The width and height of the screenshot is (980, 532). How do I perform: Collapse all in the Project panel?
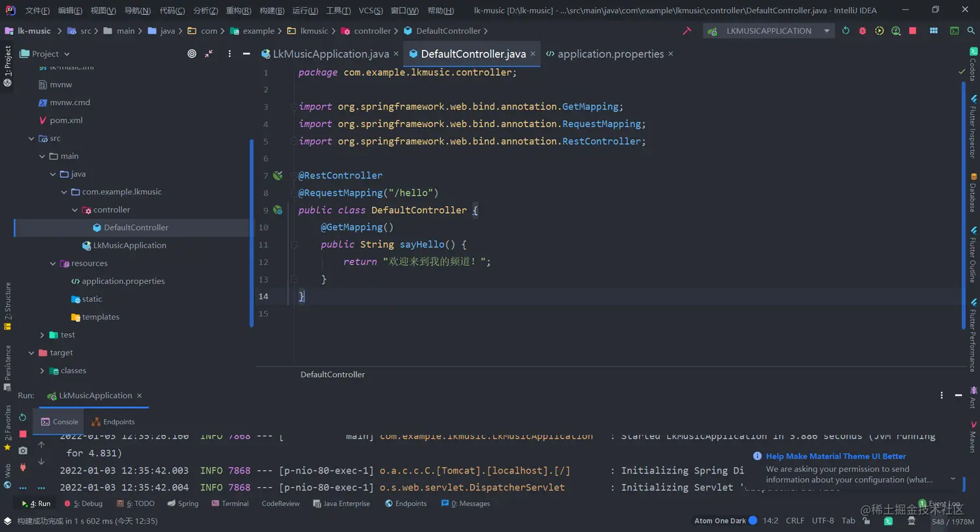click(209, 54)
